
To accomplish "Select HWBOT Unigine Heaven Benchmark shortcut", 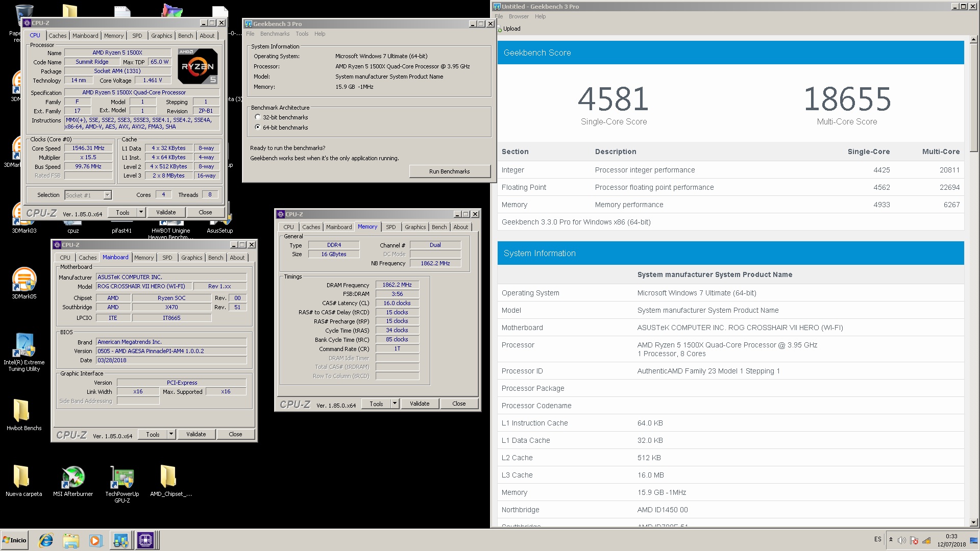I will [x=170, y=233].
